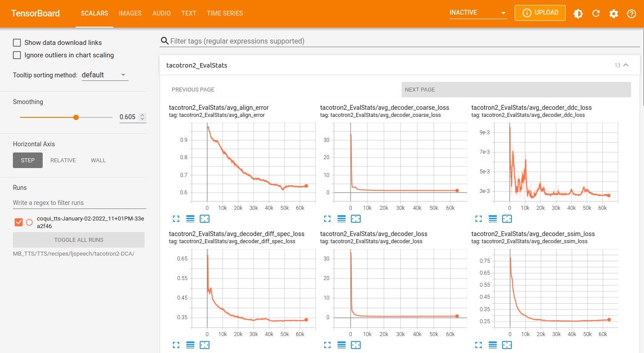Expand avg_decoder_coarse_loss chart to full size

[327, 218]
